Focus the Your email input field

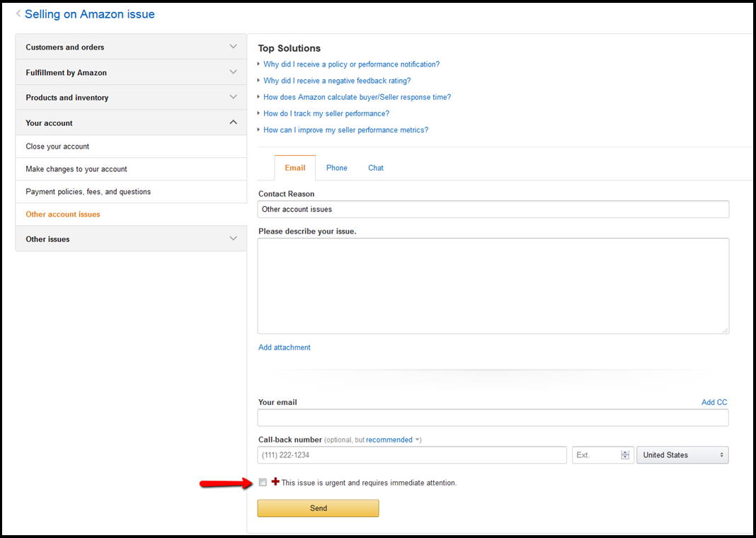493,418
